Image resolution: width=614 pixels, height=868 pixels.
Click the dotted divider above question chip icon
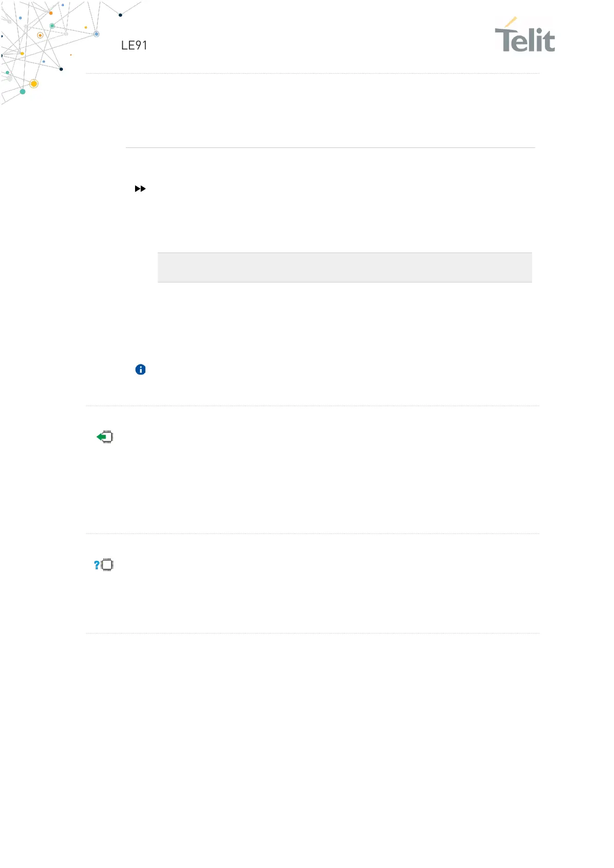pyautogui.click(x=312, y=534)
